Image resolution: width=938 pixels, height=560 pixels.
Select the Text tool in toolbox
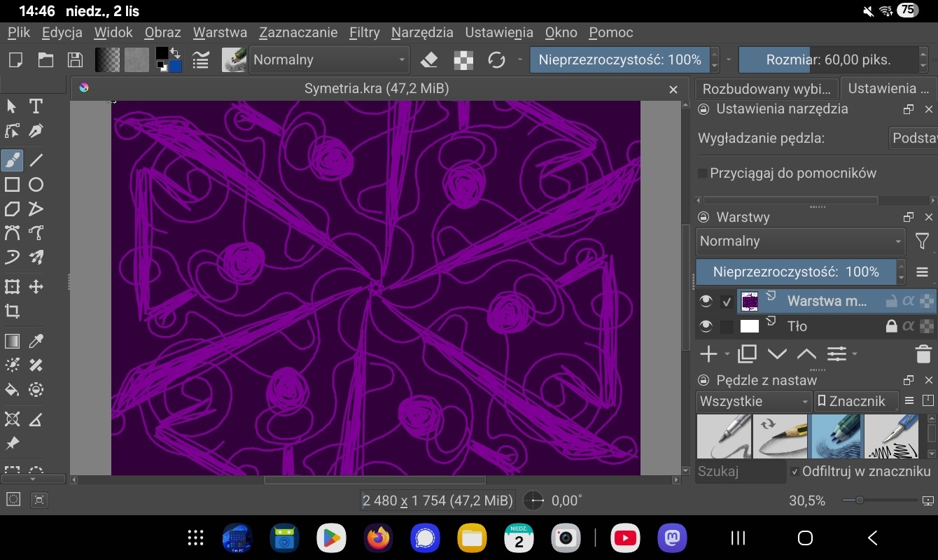coord(36,106)
